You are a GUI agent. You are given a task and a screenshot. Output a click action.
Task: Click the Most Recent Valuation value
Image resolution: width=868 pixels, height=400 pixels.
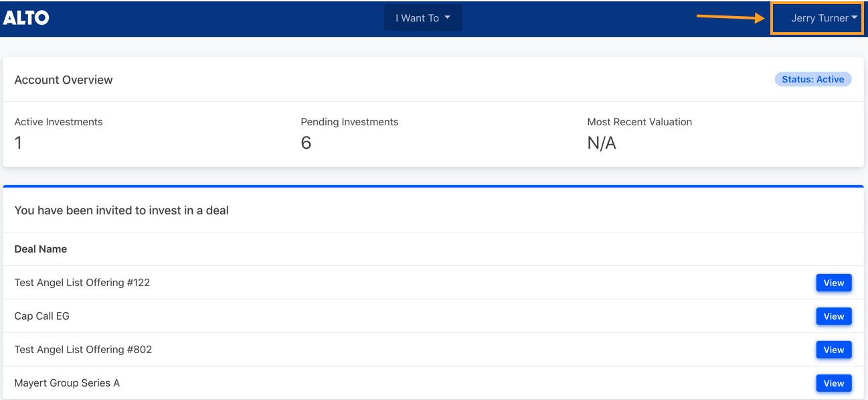tap(602, 143)
